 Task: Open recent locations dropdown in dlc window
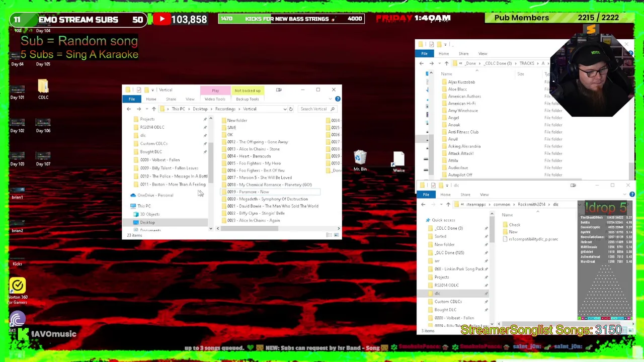440,205
